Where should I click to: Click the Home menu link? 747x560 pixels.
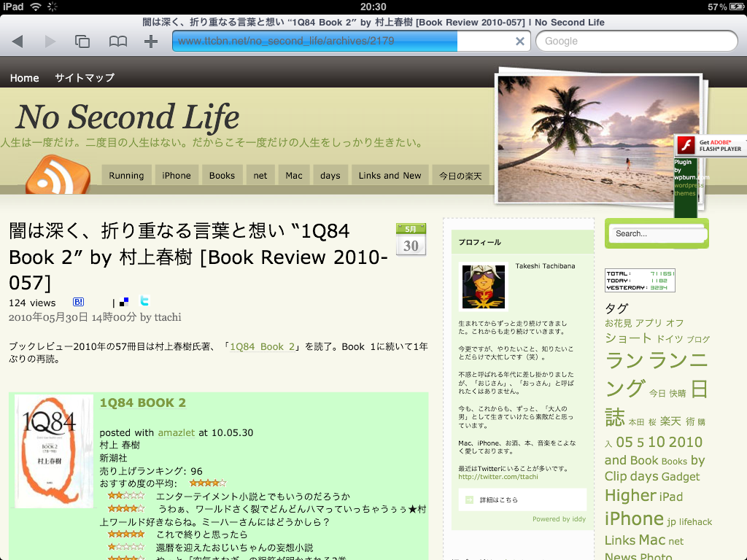tap(24, 78)
